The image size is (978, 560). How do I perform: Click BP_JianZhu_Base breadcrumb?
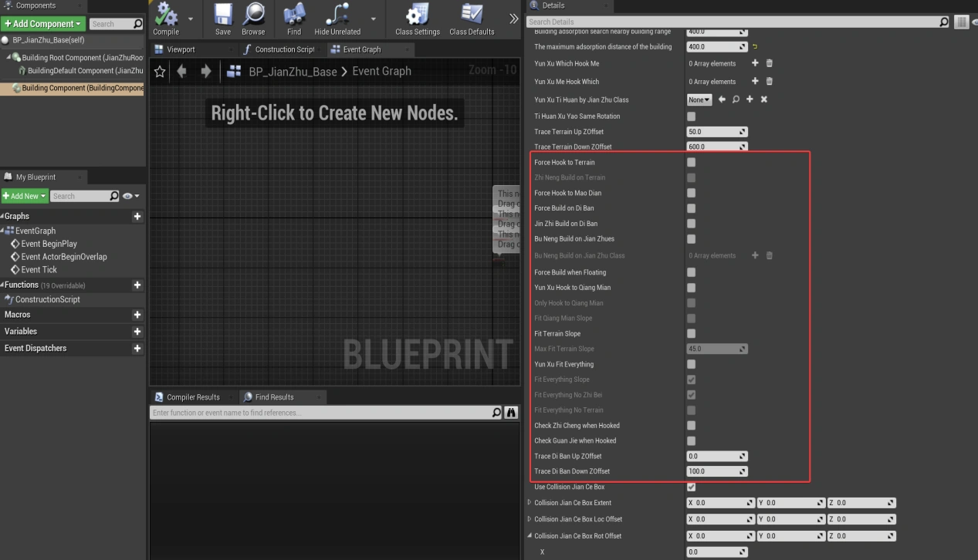[x=293, y=71]
